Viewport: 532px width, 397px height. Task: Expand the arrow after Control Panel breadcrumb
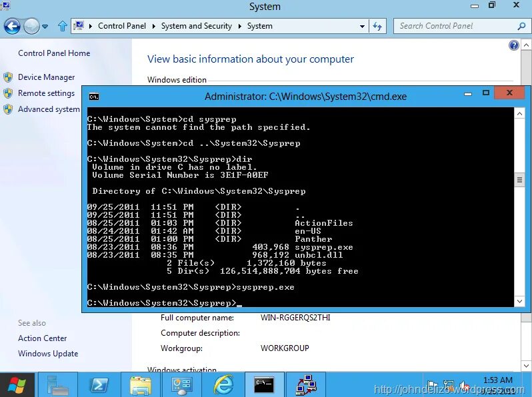coord(154,26)
